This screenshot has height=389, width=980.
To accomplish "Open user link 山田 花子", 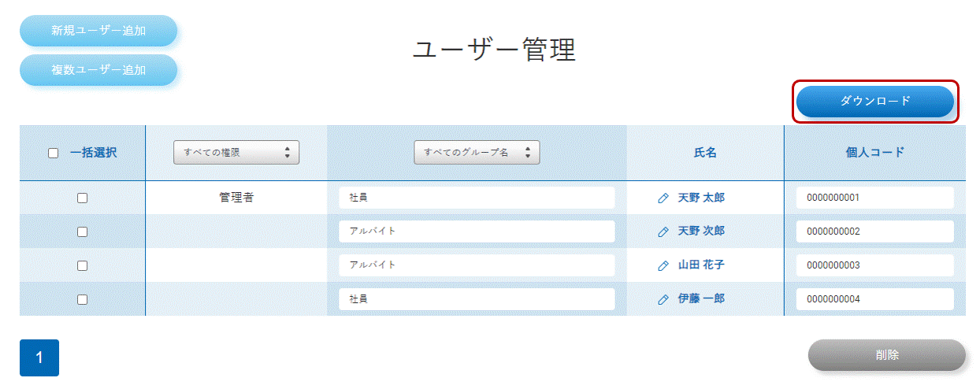I will coord(701,265).
